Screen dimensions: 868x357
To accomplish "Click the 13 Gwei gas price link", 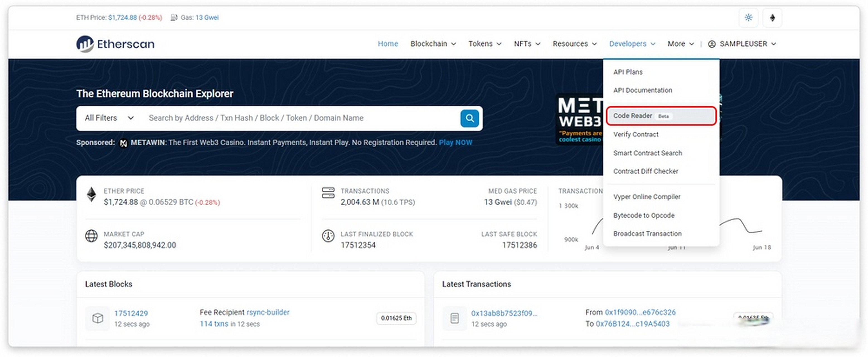I will [207, 18].
